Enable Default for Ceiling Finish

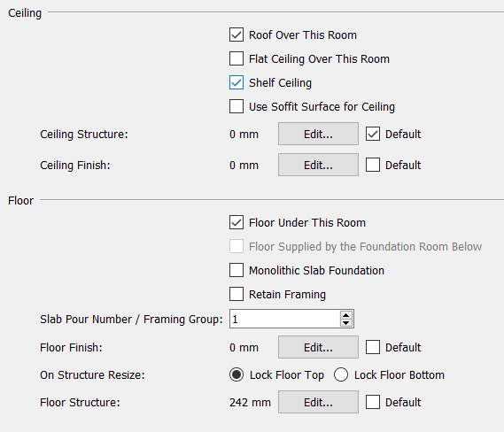(373, 165)
